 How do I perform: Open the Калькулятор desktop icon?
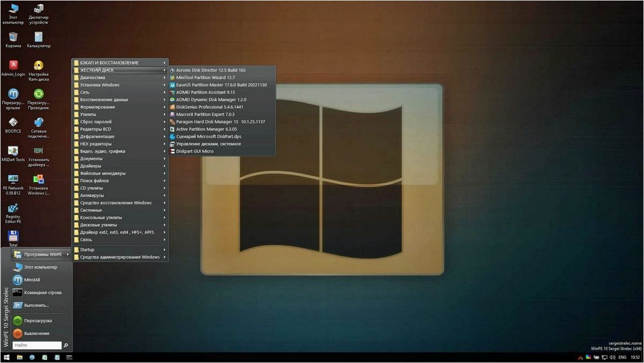[x=39, y=40]
